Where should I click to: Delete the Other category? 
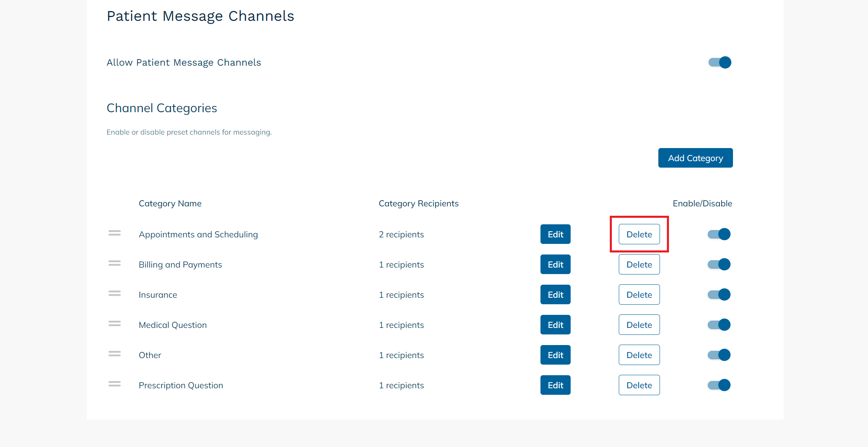[x=639, y=355]
